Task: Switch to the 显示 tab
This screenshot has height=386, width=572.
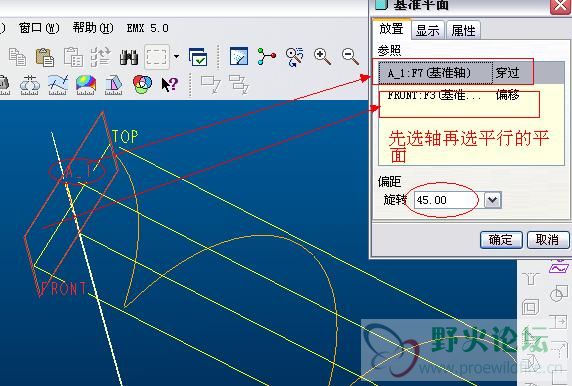Action: click(x=428, y=30)
